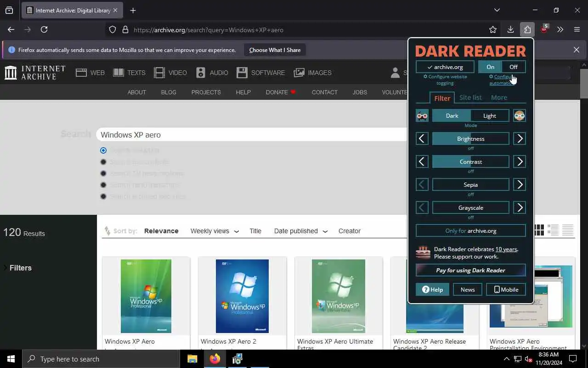Click the Windows XP aero search field
The height and width of the screenshot is (368, 588).
coord(252,135)
